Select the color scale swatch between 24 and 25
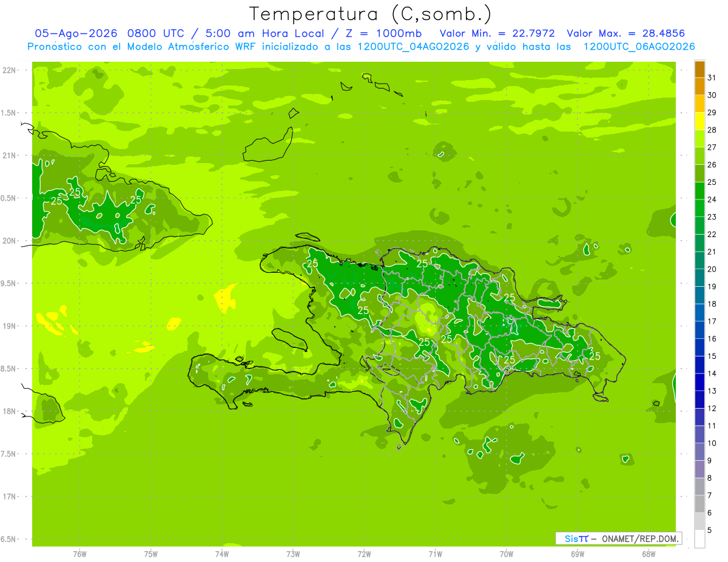The image size is (728, 562). 699,191
